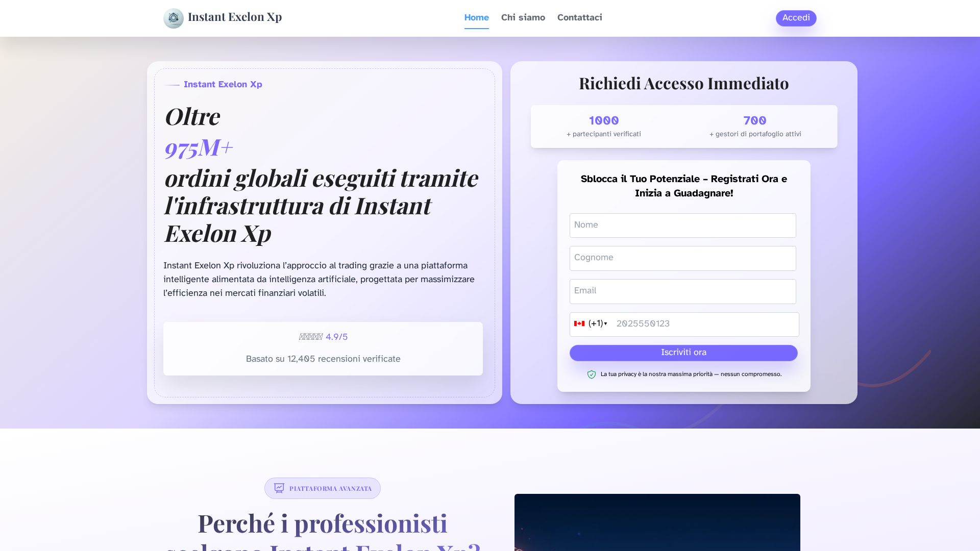This screenshot has width=980, height=551.
Task: Click the star rating icons near 4.9/5
Action: (310, 337)
